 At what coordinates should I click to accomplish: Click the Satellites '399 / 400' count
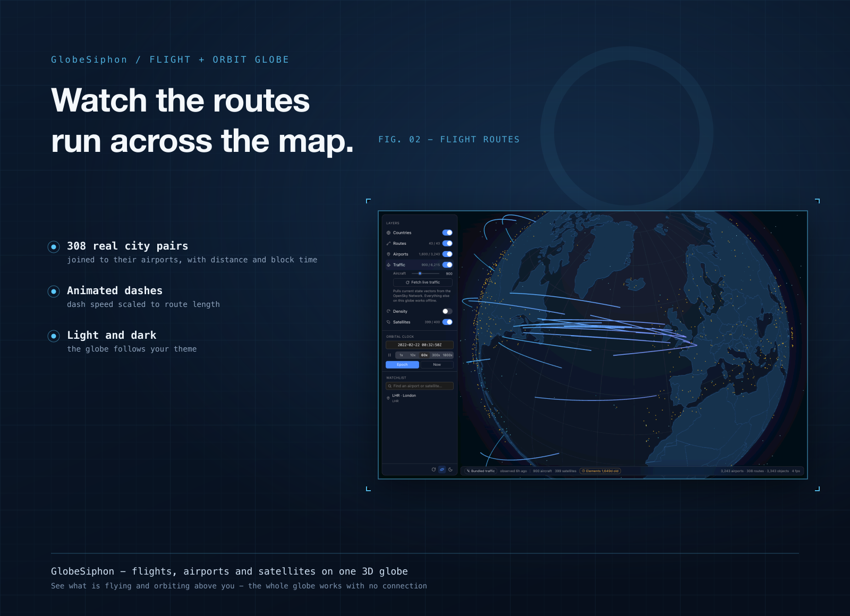[x=432, y=322]
